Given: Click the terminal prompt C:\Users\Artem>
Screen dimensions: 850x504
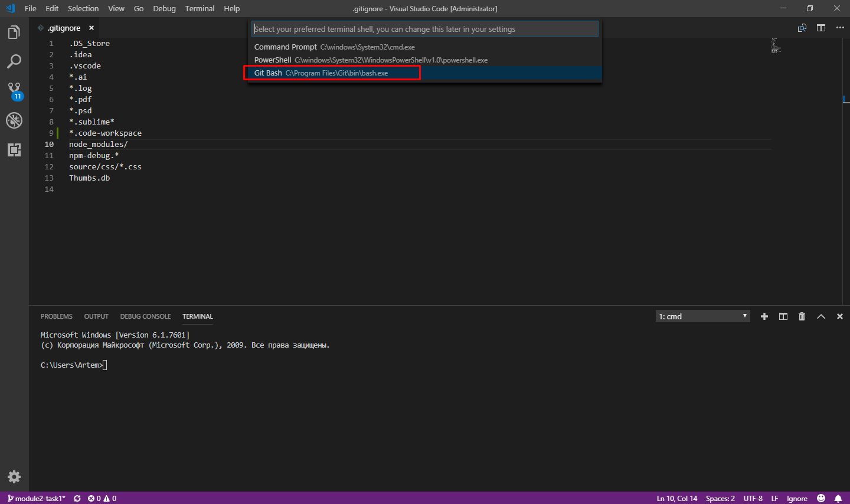Looking at the screenshot, I should (71, 365).
